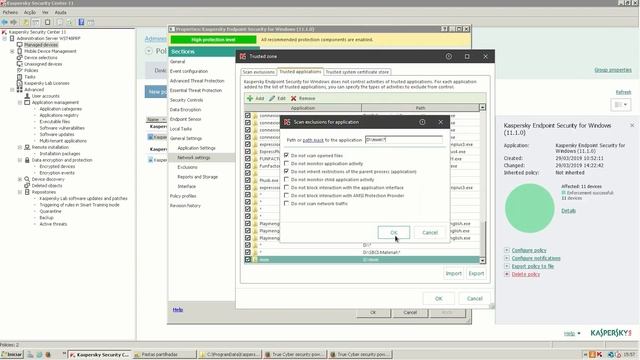Open the Ação menu
Image resolution: width=640 pixels, height=360 pixels.
30,12
